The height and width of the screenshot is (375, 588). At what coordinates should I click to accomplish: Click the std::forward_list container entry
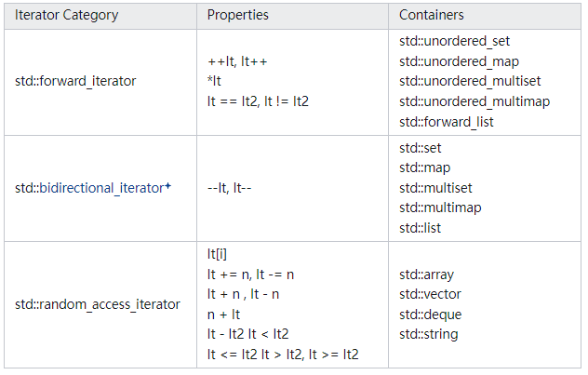(x=447, y=122)
